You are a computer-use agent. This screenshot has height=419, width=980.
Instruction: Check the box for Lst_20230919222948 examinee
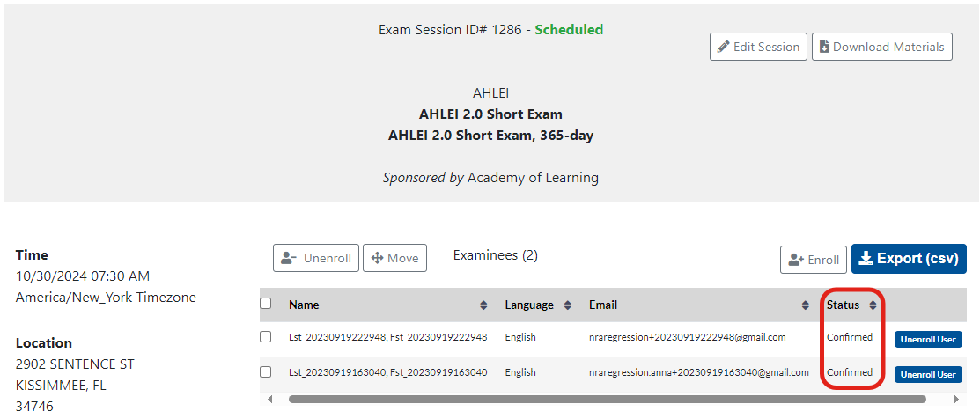point(266,336)
